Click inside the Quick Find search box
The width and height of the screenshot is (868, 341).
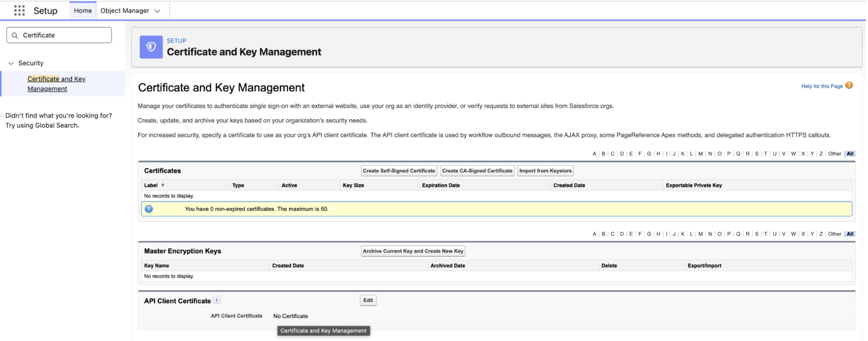click(59, 35)
